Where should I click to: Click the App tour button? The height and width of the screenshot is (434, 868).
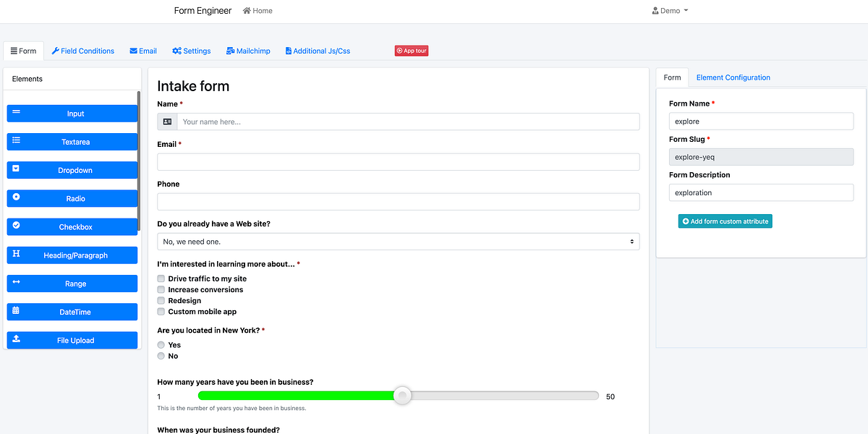click(412, 51)
